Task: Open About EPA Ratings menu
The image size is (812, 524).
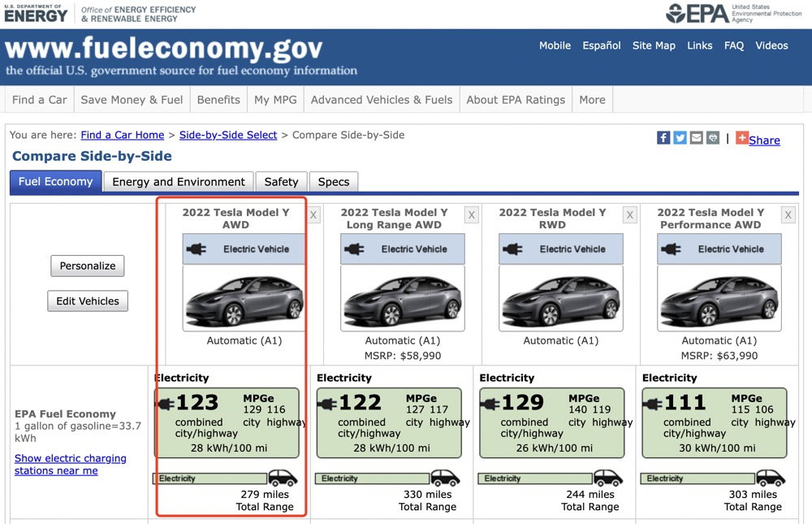Action: pyautogui.click(x=516, y=99)
